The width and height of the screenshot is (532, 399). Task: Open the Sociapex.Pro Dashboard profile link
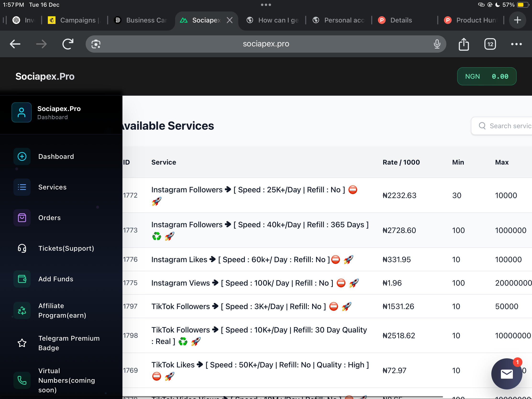59,112
